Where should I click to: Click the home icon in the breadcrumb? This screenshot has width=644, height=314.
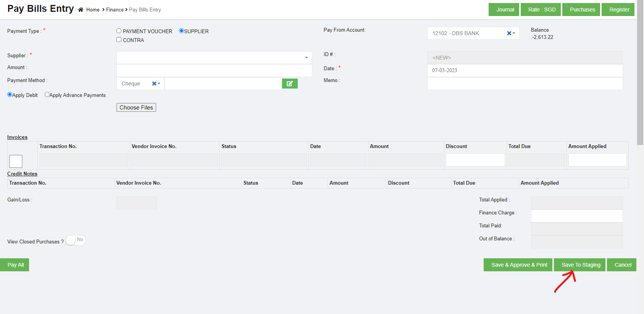click(81, 10)
